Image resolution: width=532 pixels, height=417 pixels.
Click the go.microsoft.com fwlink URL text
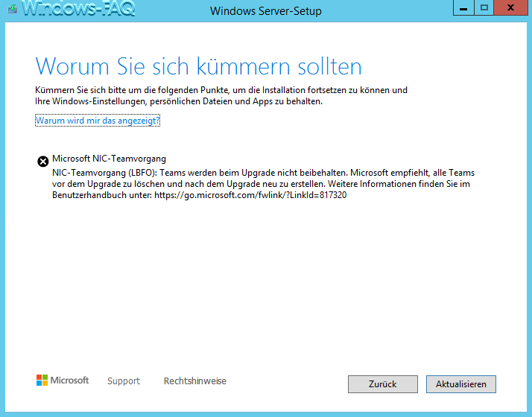coord(250,195)
